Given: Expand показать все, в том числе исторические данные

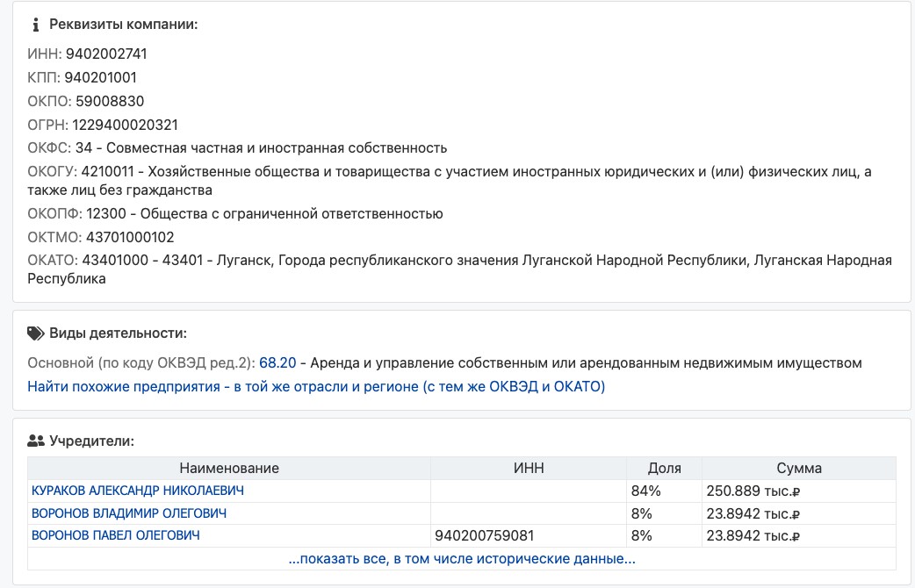Looking at the screenshot, I should point(461,558).
